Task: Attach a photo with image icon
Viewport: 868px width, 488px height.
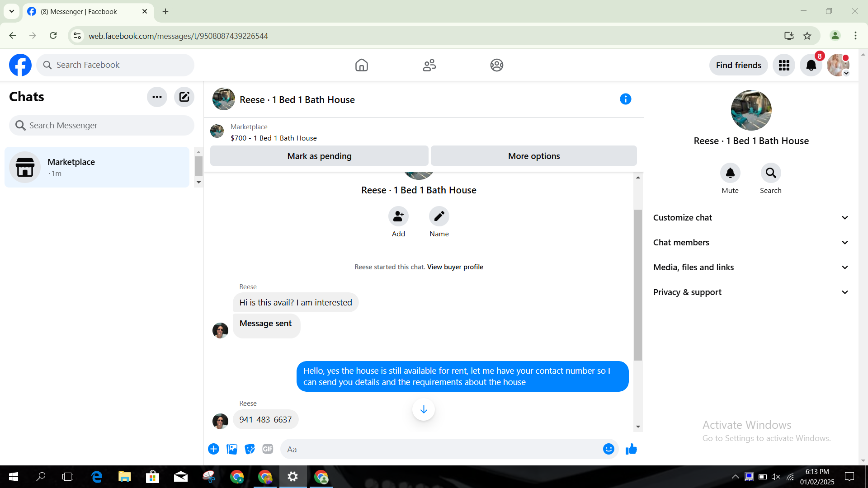Action: [x=232, y=449]
